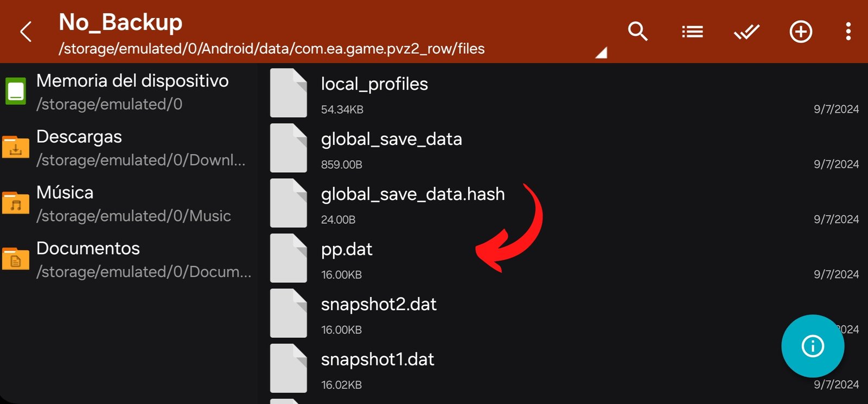Image resolution: width=868 pixels, height=404 pixels.
Task: Tap the select-all double check icon
Action: [x=746, y=31]
